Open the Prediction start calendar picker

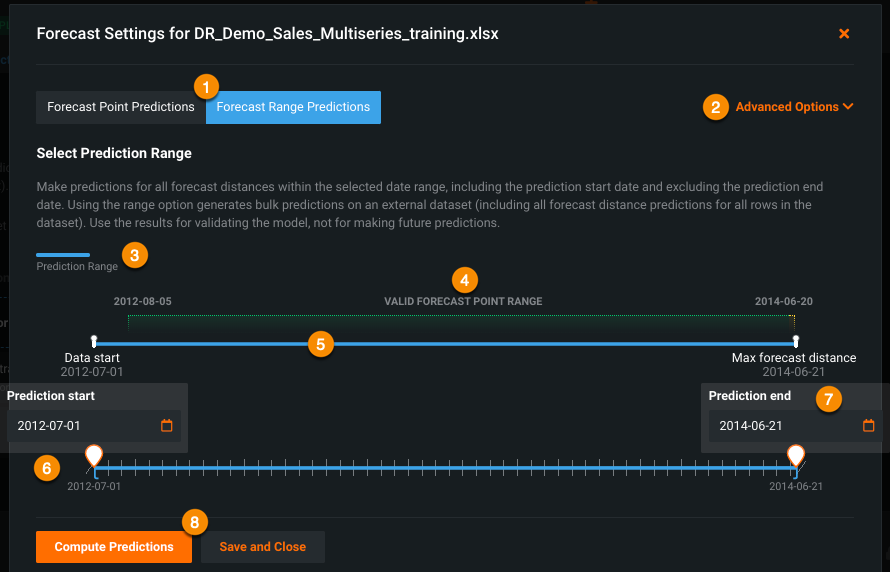pos(167,425)
